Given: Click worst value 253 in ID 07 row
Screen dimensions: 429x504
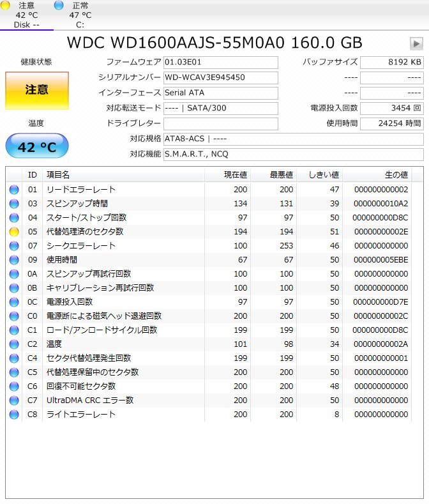Looking at the screenshot, I should [287, 246].
